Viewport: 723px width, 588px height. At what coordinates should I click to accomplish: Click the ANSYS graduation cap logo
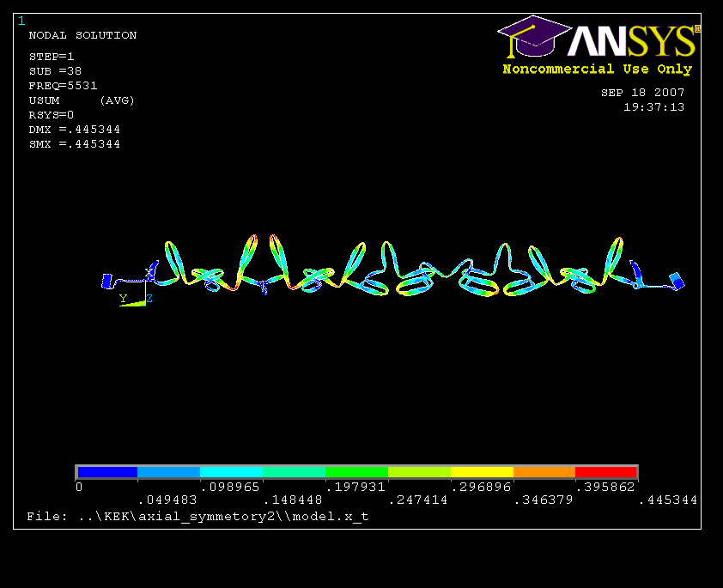(x=534, y=36)
